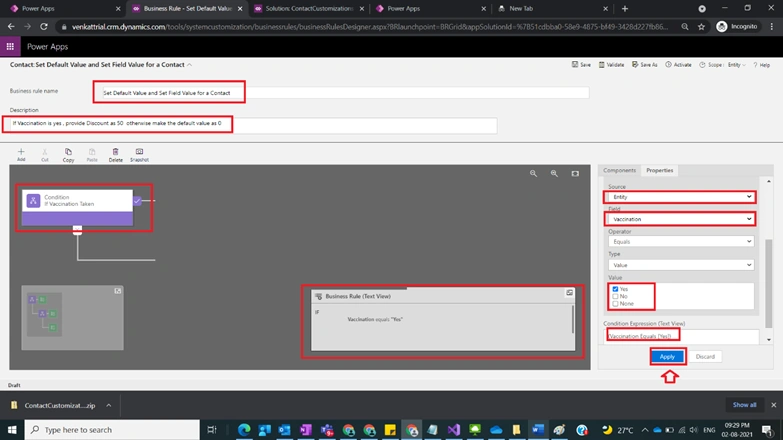Click the Save As command

(x=645, y=65)
